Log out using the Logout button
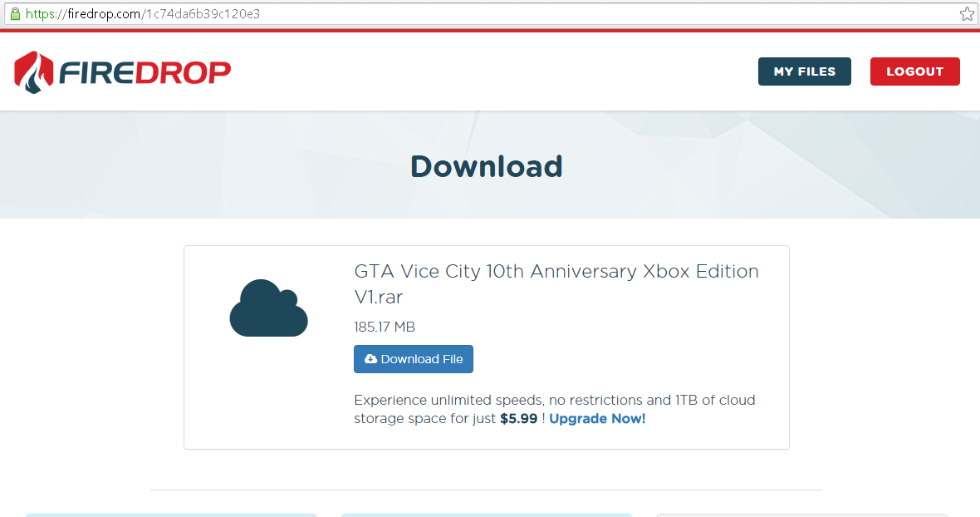The image size is (980, 517). 915,71
